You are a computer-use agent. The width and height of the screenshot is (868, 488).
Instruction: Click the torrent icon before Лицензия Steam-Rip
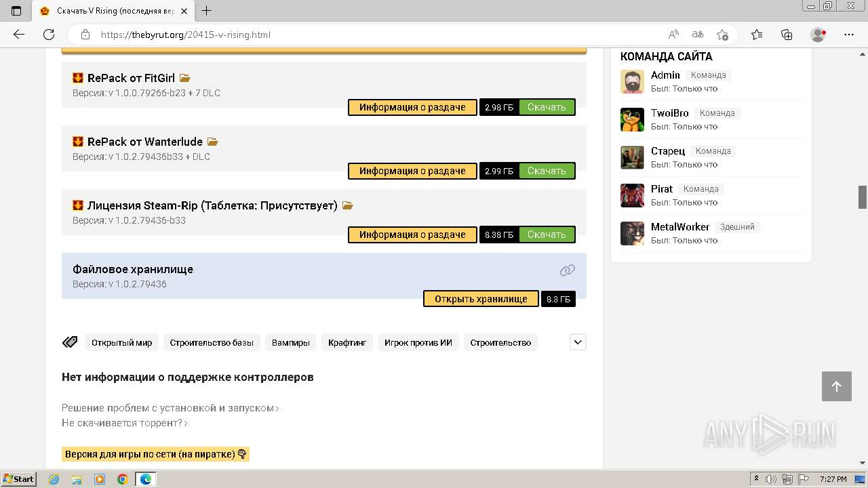pos(78,205)
